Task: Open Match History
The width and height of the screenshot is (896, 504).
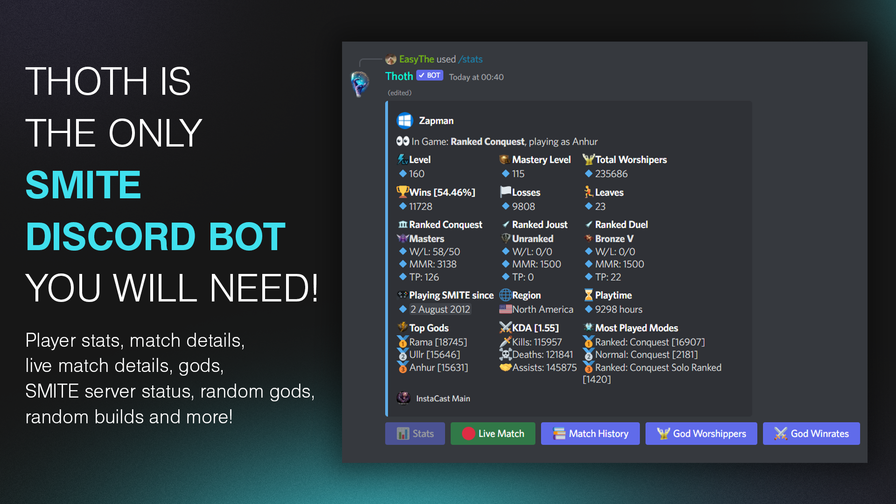Action: (x=590, y=434)
